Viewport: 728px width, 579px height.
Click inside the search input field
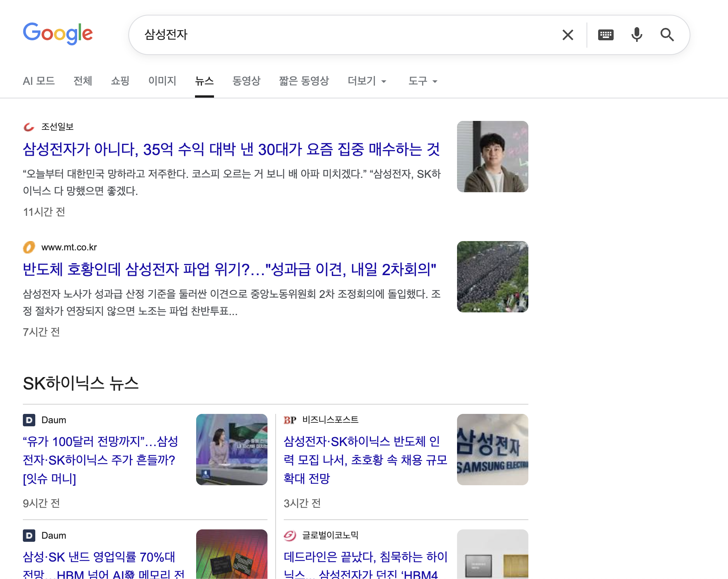click(310, 34)
